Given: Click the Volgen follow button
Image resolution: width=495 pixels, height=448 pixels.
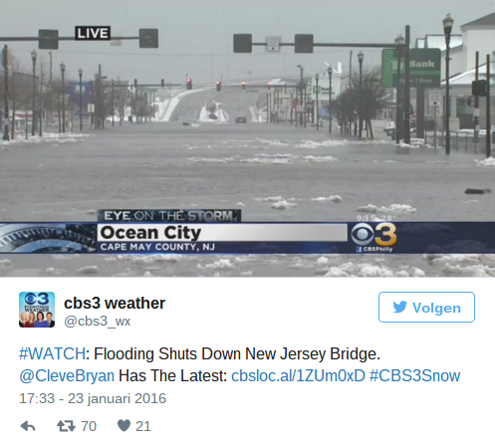Looking at the screenshot, I should pyautogui.click(x=426, y=307).
